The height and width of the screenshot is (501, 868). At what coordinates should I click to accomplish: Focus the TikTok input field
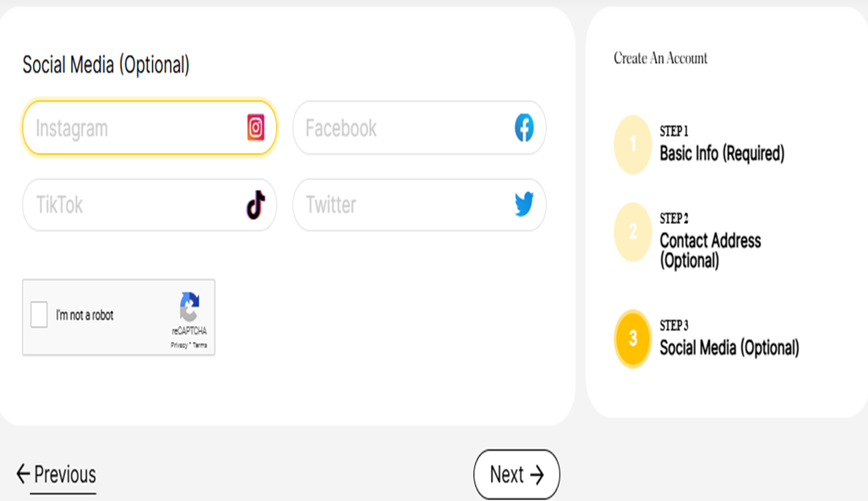[150, 204]
